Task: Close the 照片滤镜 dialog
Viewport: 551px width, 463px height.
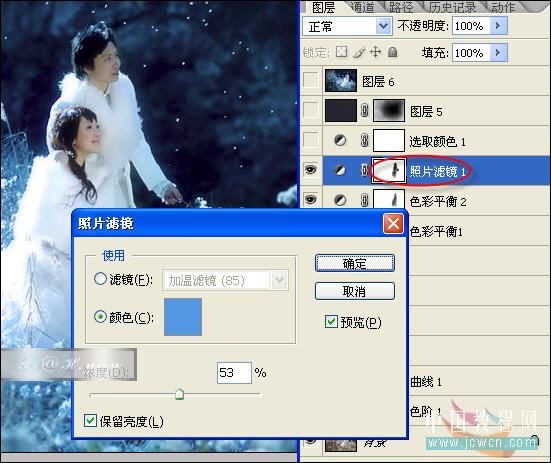Action: [393, 223]
